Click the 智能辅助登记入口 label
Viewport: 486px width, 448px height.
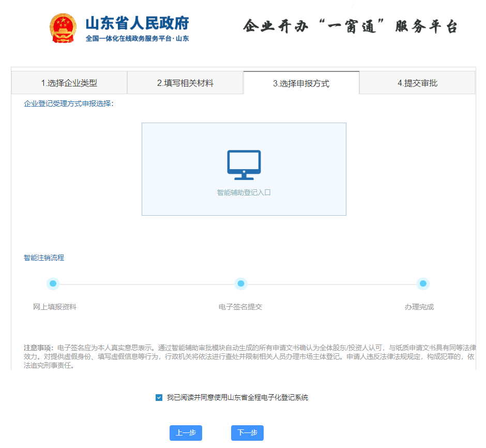coord(244,192)
